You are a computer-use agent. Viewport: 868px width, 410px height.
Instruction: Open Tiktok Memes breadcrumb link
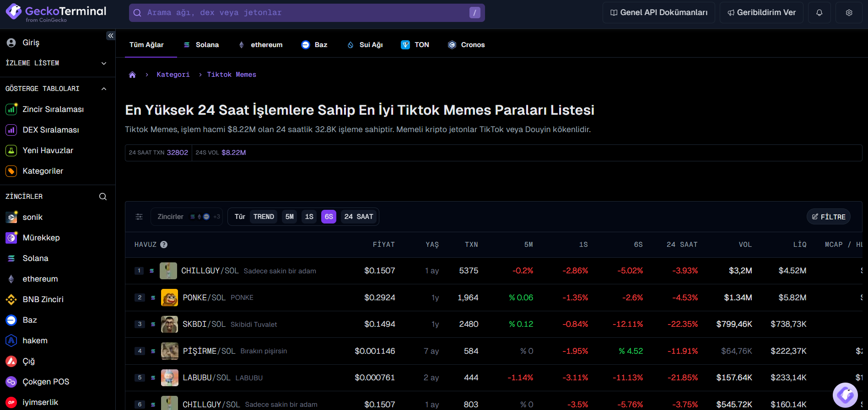click(232, 75)
